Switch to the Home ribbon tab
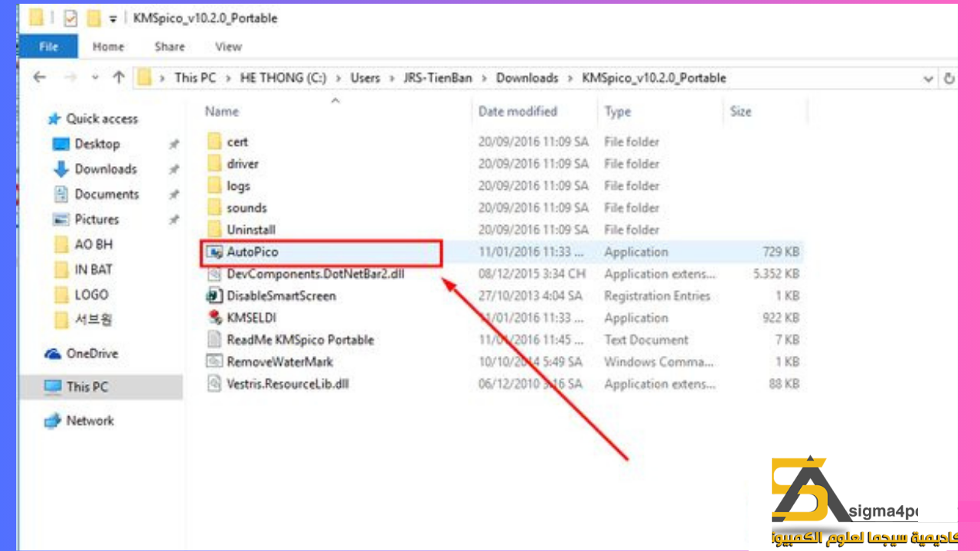 tap(108, 47)
